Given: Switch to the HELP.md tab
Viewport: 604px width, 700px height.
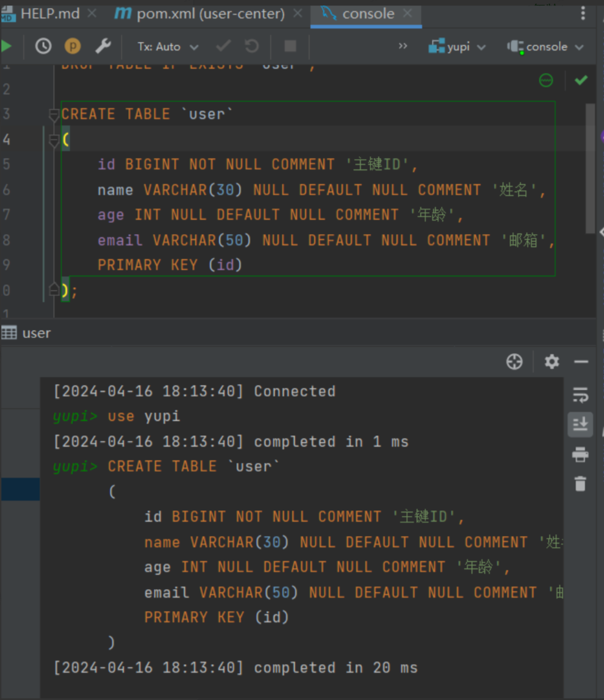Looking at the screenshot, I should click(x=50, y=13).
